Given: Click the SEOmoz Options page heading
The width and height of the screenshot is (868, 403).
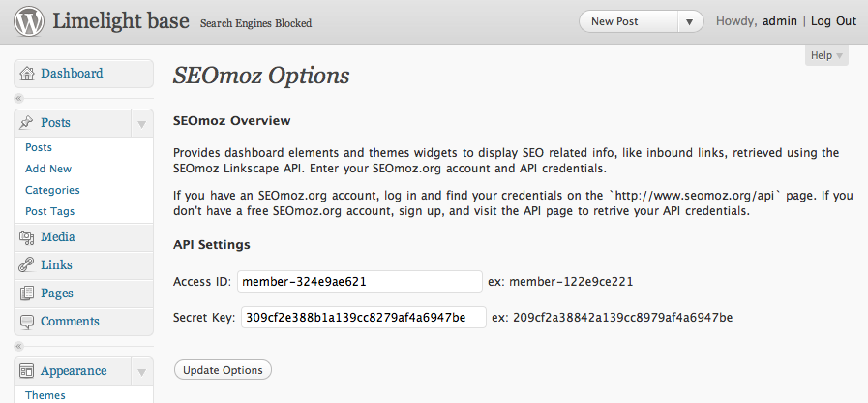Looking at the screenshot, I should tap(261, 76).
